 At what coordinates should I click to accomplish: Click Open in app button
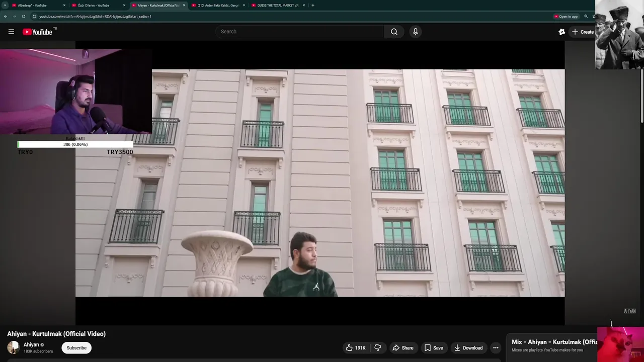pos(566,17)
